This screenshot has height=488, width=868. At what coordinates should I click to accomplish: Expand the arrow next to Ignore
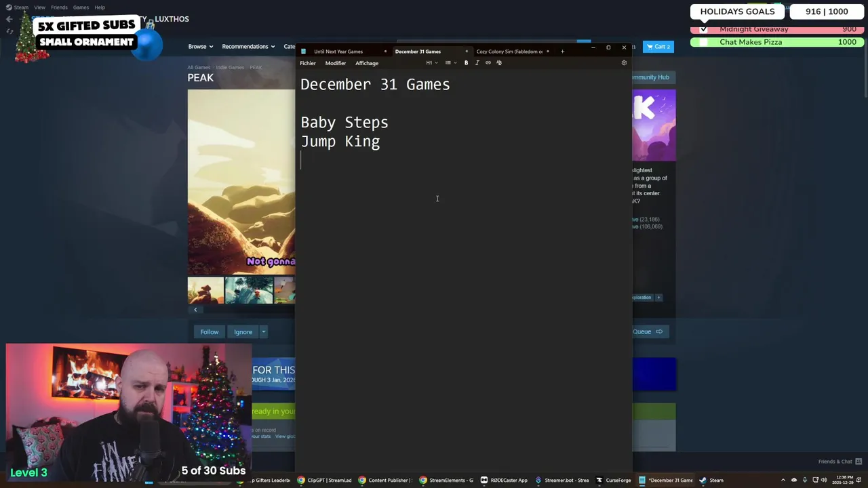click(263, 332)
